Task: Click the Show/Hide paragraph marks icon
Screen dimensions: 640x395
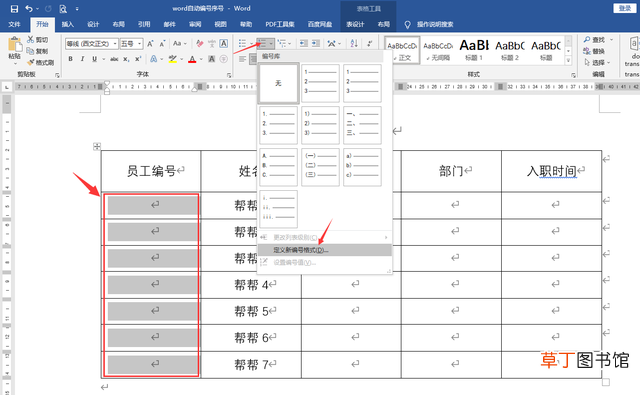Action: pyautogui.click(x=369, y=43)
